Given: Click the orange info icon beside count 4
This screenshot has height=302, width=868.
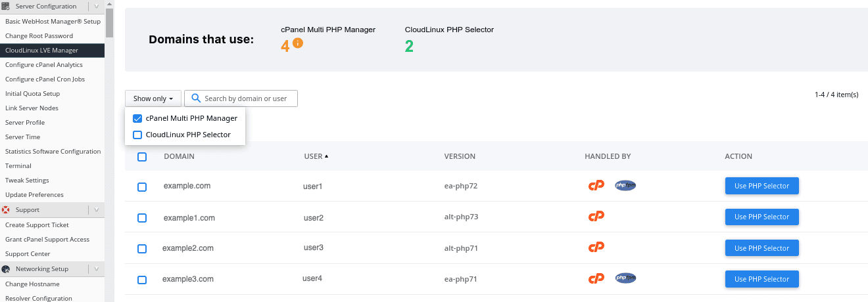Looking at the screenshot, I should [x=298, y=43].
